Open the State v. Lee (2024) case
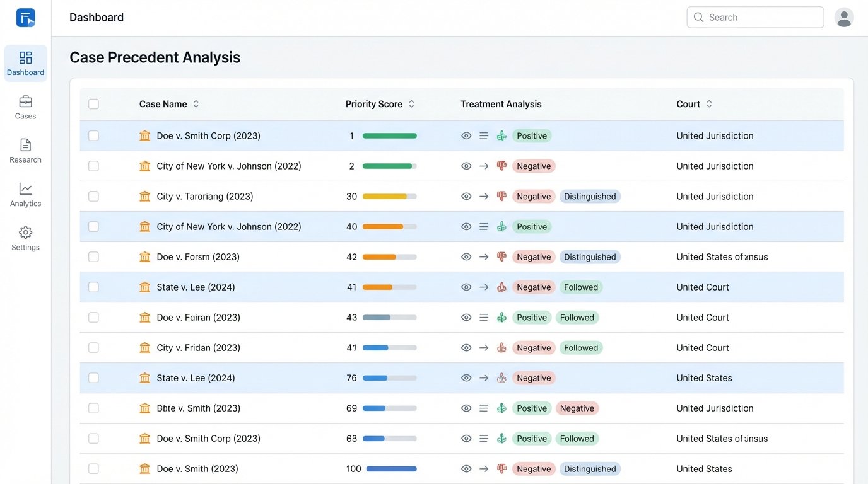This screenshot has height=484, width=868. (195, 287)
